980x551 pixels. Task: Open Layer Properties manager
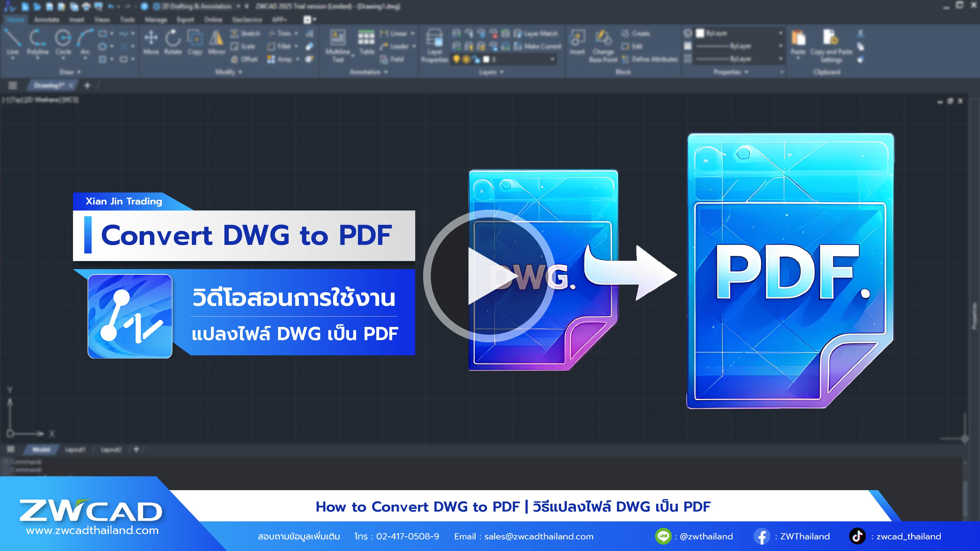pos(434,46)
